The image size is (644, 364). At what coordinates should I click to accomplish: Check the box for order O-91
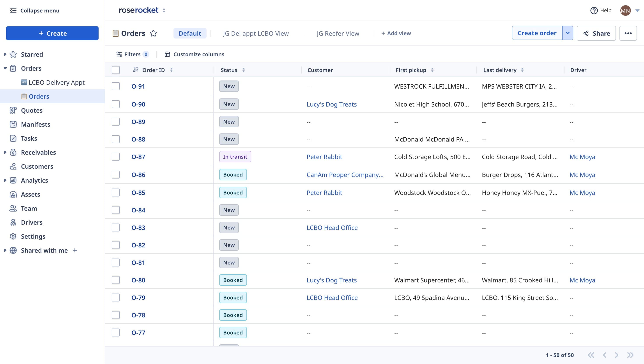116,86
